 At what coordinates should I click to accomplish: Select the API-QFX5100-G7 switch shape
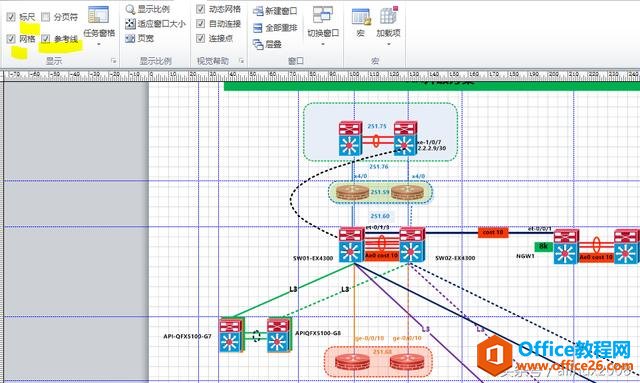pyautogui.click(x=231, y=336)
